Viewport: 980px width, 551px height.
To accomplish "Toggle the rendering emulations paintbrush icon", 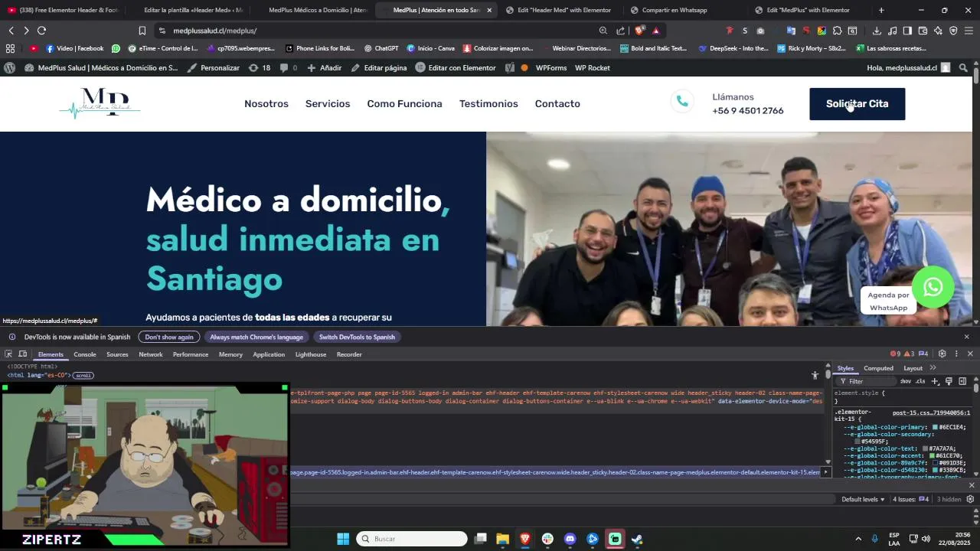I will [949, 381].
